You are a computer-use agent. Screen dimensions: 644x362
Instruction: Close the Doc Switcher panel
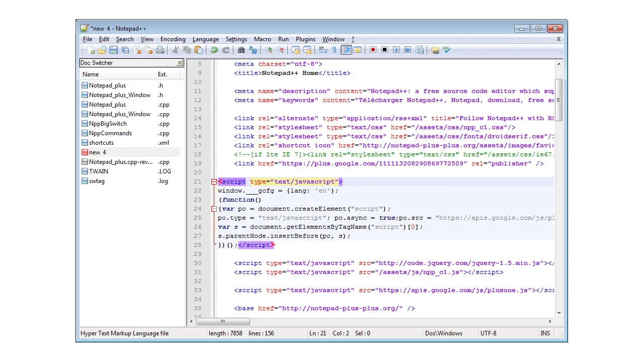tap(180, 63)
